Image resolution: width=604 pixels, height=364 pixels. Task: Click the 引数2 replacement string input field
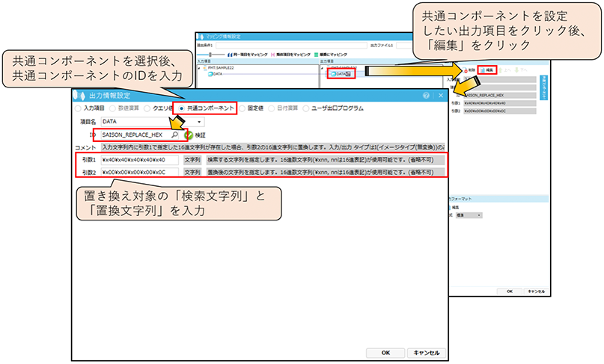point(139,172)
